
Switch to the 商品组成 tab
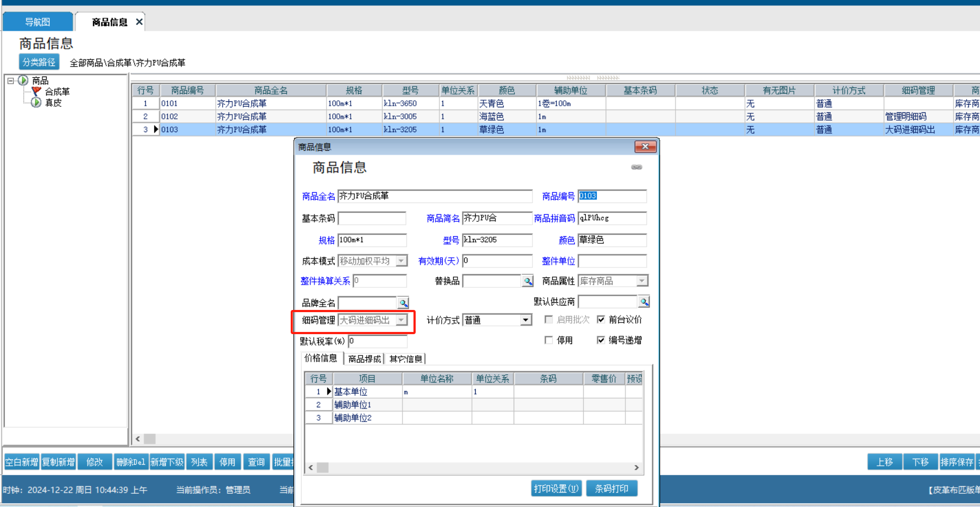pos(364,359)
